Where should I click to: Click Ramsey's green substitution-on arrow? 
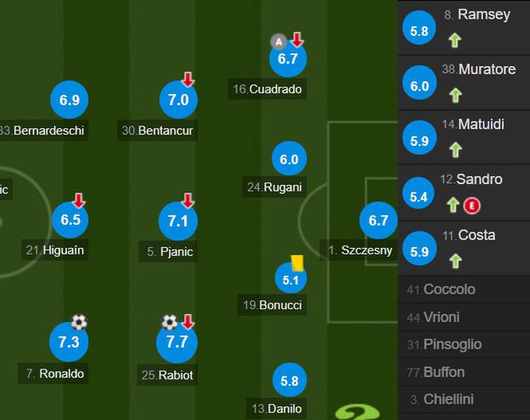pos(455,40)
